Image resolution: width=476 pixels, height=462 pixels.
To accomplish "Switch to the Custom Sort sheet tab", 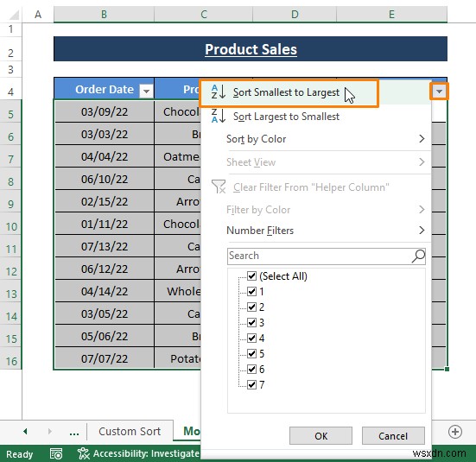I will click(x=130, y=431).
